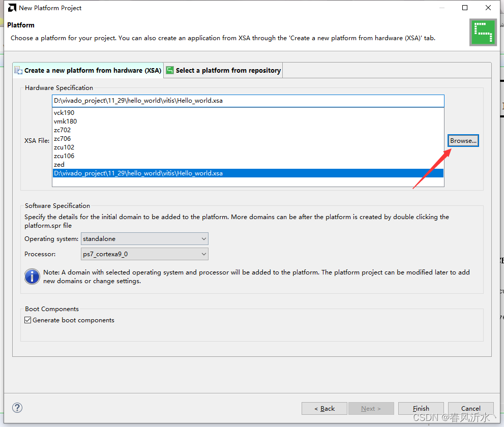
Task: Click the info icon beside the Note
Action: pos(32,277)
